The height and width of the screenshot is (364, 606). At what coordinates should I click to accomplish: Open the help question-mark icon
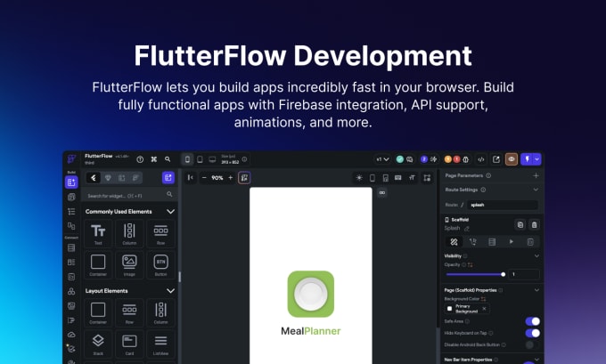(x=140, y=159)
